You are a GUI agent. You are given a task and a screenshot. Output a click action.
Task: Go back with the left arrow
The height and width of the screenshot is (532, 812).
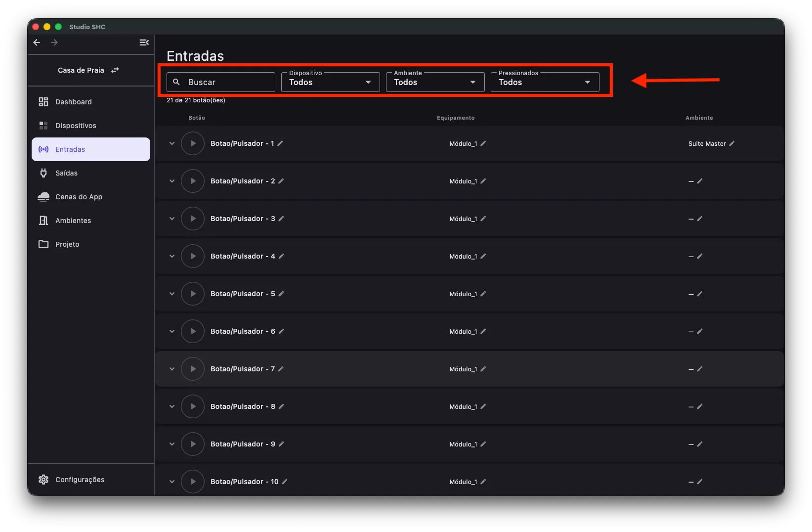point(37,43)
